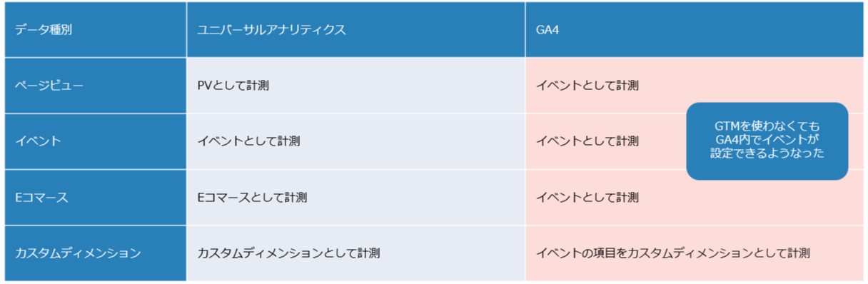This screenshot has width=868, height=284.
Task: Click the GA4 column header
Action: pyautogui.click(x=695, y=29)
